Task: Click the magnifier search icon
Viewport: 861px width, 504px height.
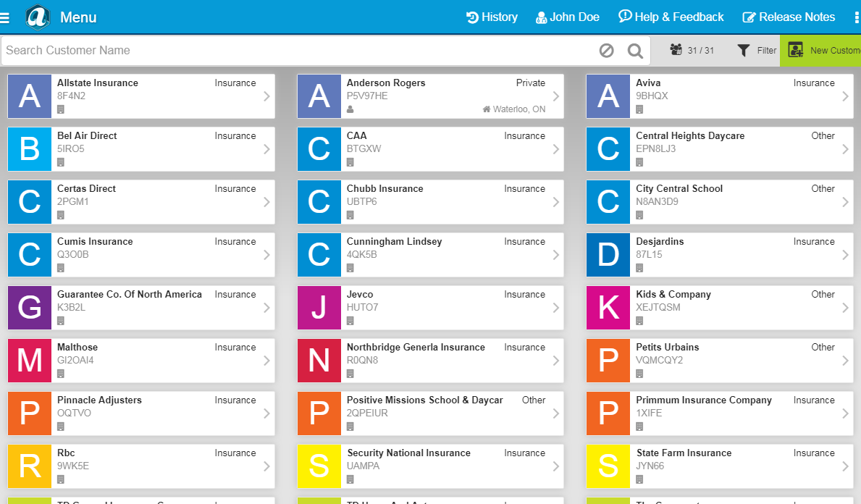Action: pyautogui.click(x=635, y=51)
